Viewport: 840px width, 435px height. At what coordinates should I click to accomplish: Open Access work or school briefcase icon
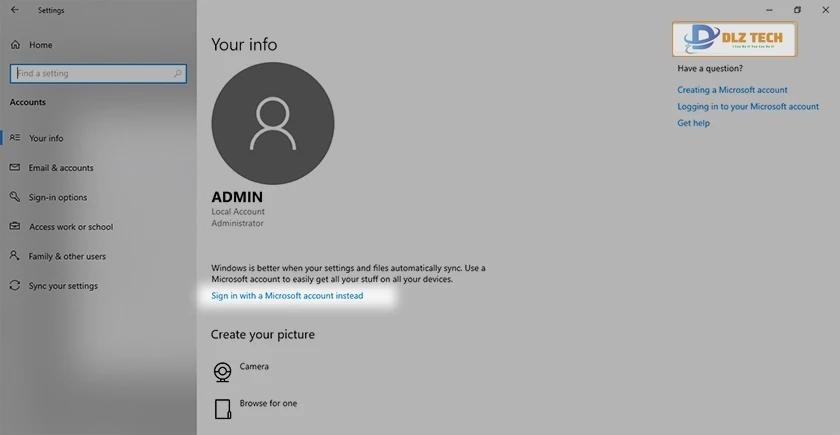pyautogui.click(x=15, y=227)
